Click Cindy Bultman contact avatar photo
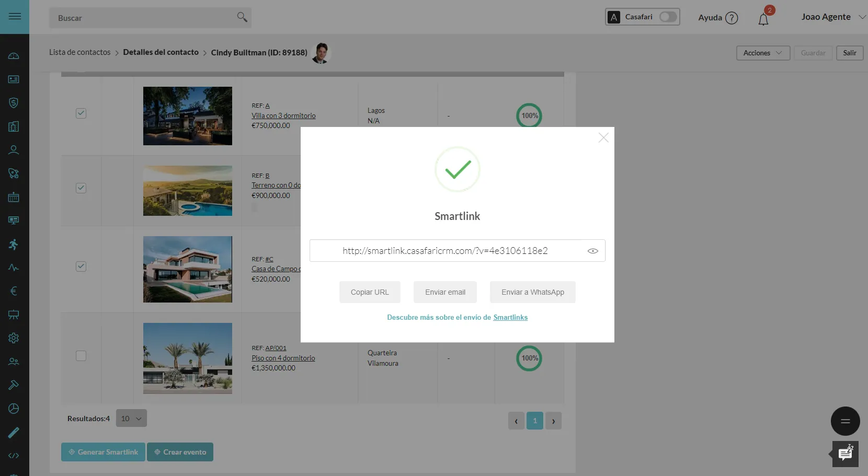Image resolution: width=868 pixels, height=476 pixels. coord(321,53)
